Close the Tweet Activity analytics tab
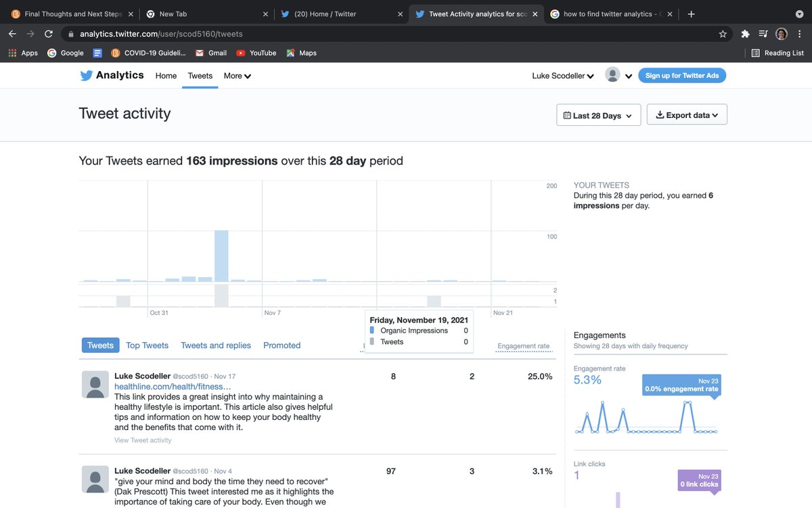812x508 pixels. click(x=535, y=14)
